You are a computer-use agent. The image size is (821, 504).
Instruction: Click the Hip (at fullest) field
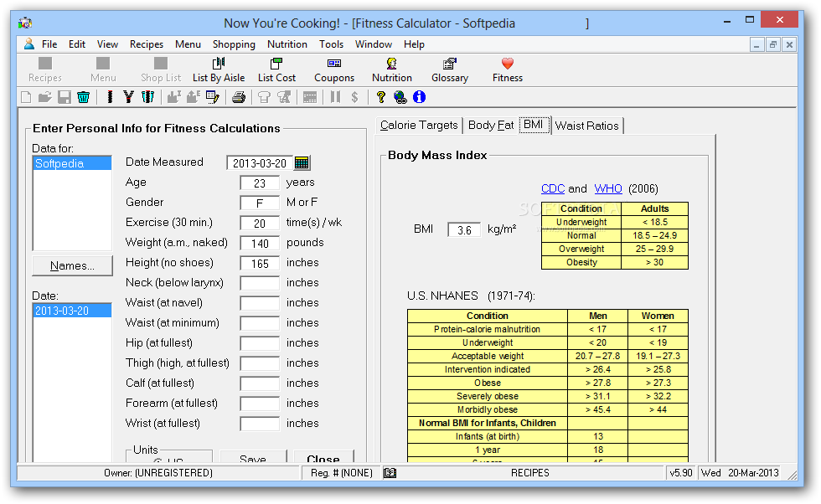point(260,344)
